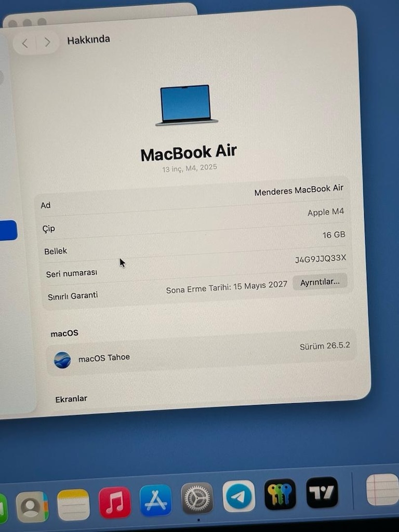Open TradingView from the Dock
This screenshot has width=399, height=532.
tap(322, 493)
